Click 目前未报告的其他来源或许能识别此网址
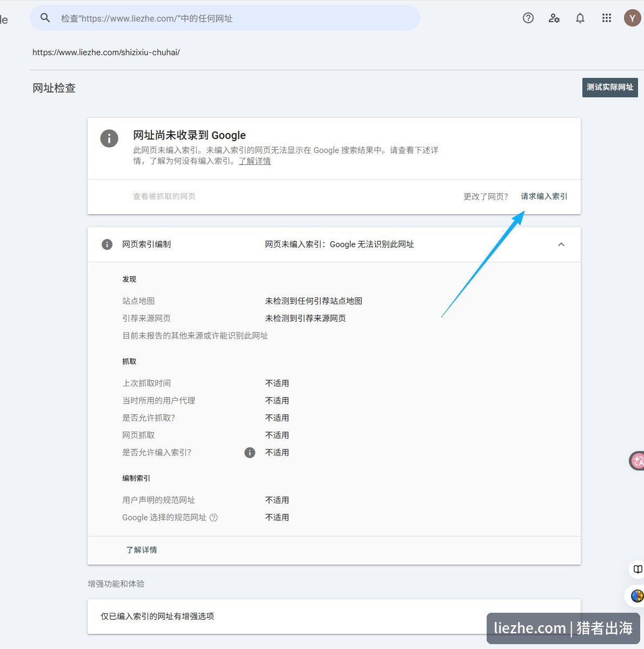 195,336
